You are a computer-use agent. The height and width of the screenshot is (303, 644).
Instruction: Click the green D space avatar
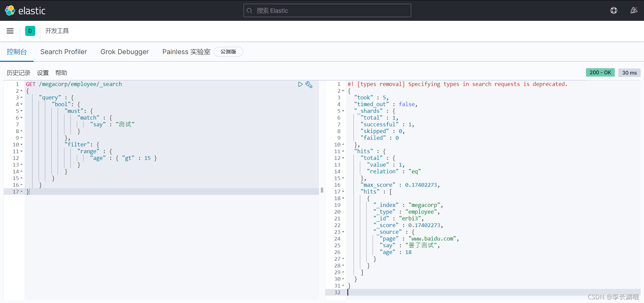(x=30, y=31)
